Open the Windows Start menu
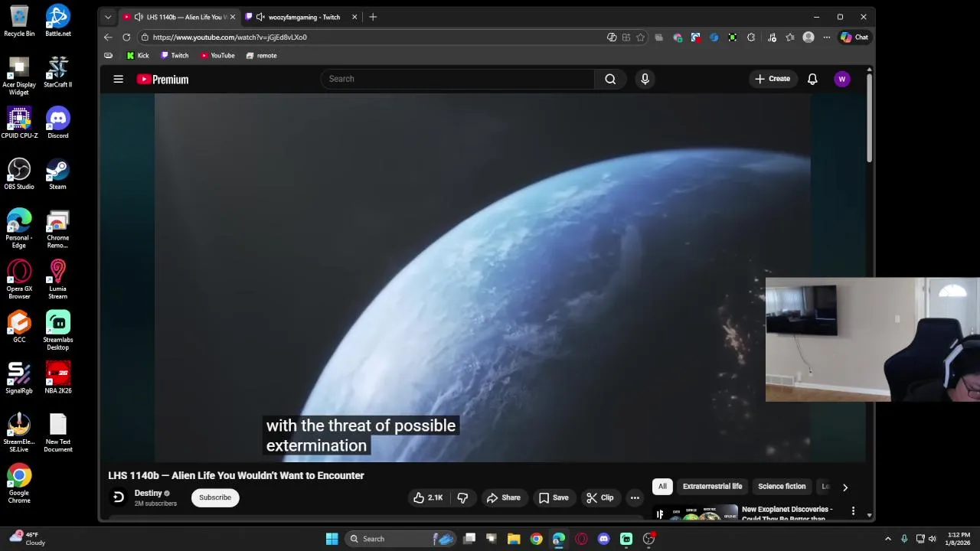Screen dimensions: 980x551 [x=332, y=539]
